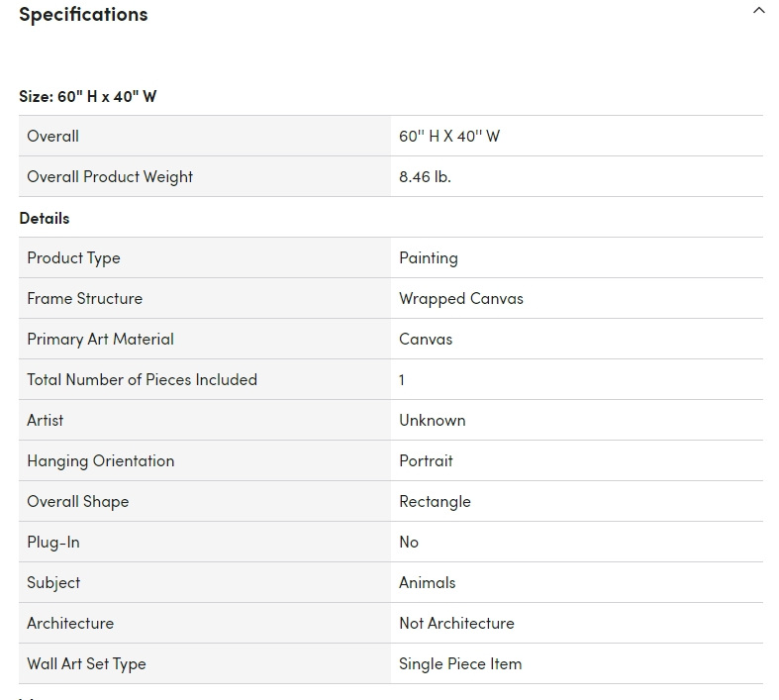Screen dimensions: 779x700
Task: Click the Wrapped Canvas value
Action: [460, 298]
